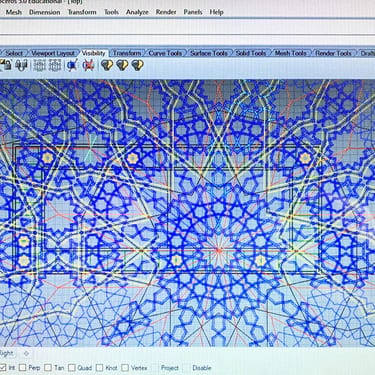
Task: Switch to the Mesh Tools tab
Action: tap(290, 53)
